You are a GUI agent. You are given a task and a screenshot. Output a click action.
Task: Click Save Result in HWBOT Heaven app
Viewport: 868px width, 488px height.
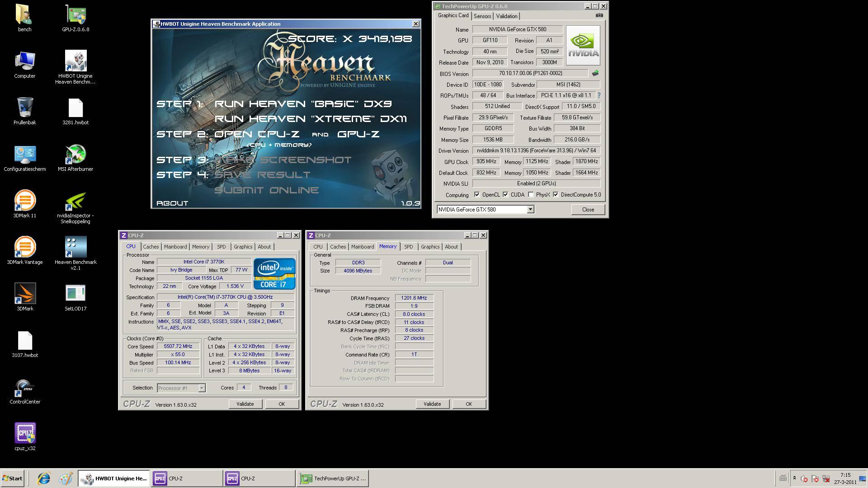tap(262, 175)
